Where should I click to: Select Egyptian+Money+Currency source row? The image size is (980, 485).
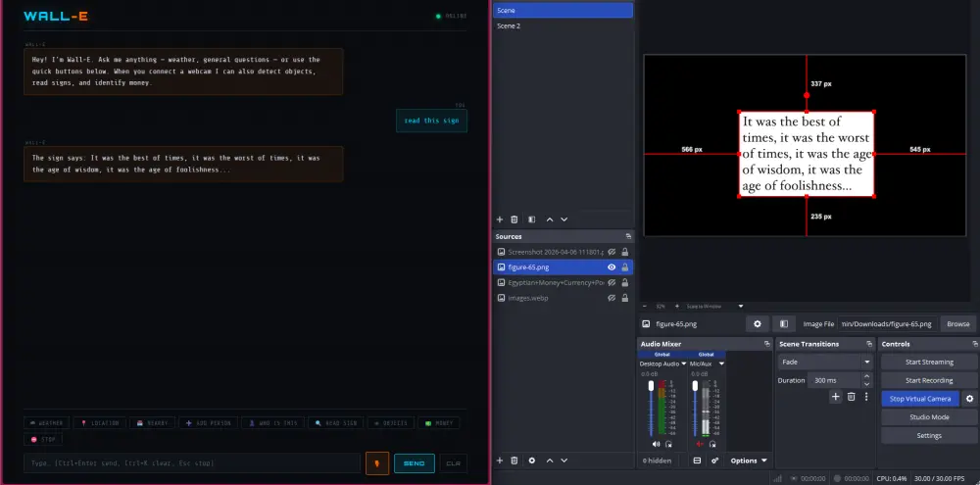pyautogui.click(x=563, y=282)
